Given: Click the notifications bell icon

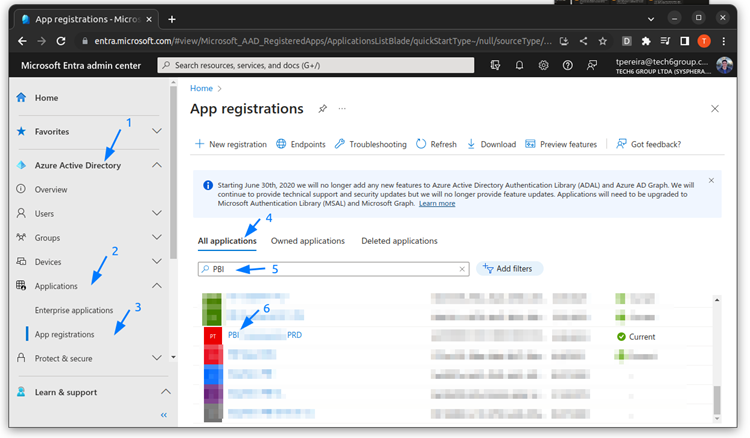Looking at the screenshot, I should (520, 65).
